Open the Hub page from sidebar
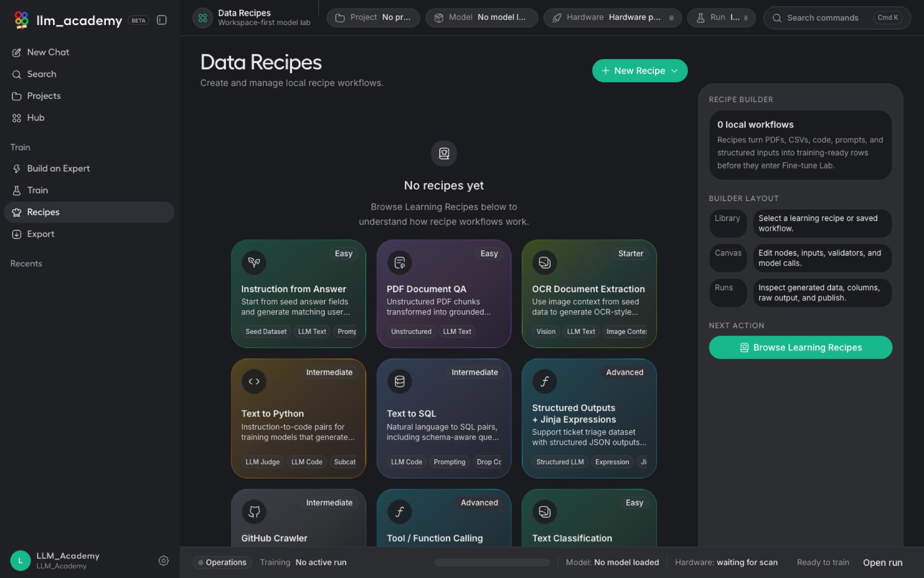The width and height of the screenshot is (924, 578). 89,118
